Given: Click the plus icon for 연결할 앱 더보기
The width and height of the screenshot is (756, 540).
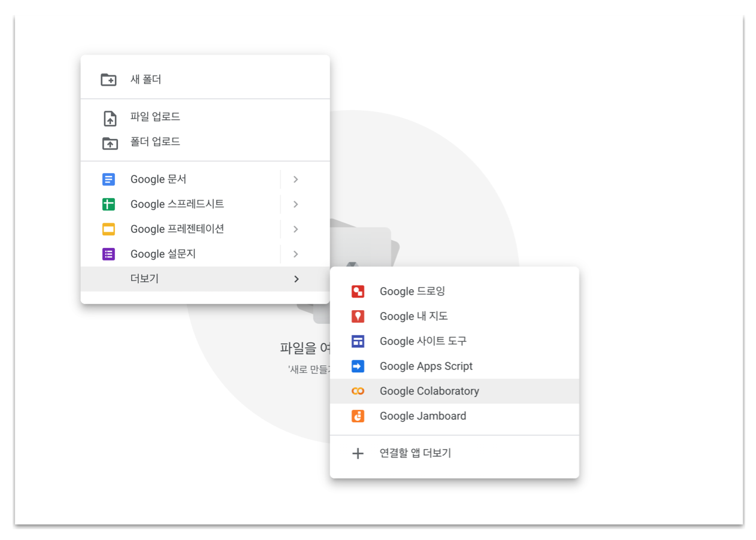Looking at the screenshot, I should click(x=358, y=453).
